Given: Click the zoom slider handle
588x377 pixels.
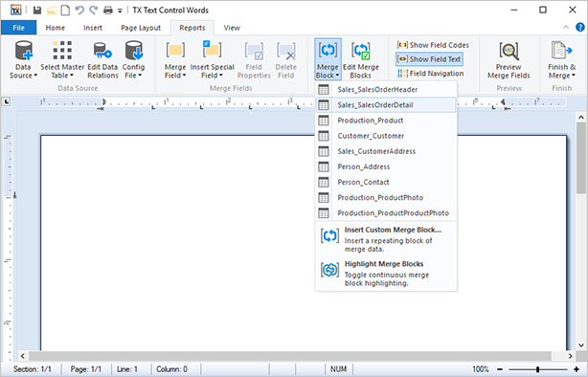Looking at the screenshot, I should (538, 369).
